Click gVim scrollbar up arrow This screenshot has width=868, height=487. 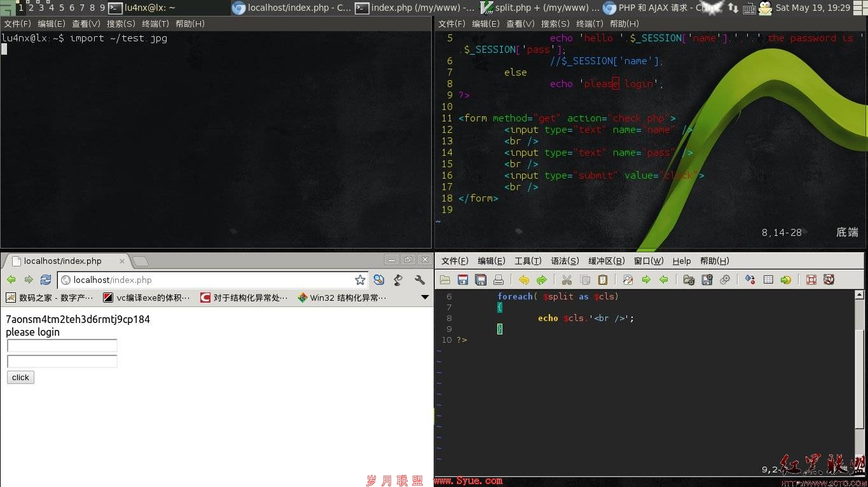click(860, 295)
